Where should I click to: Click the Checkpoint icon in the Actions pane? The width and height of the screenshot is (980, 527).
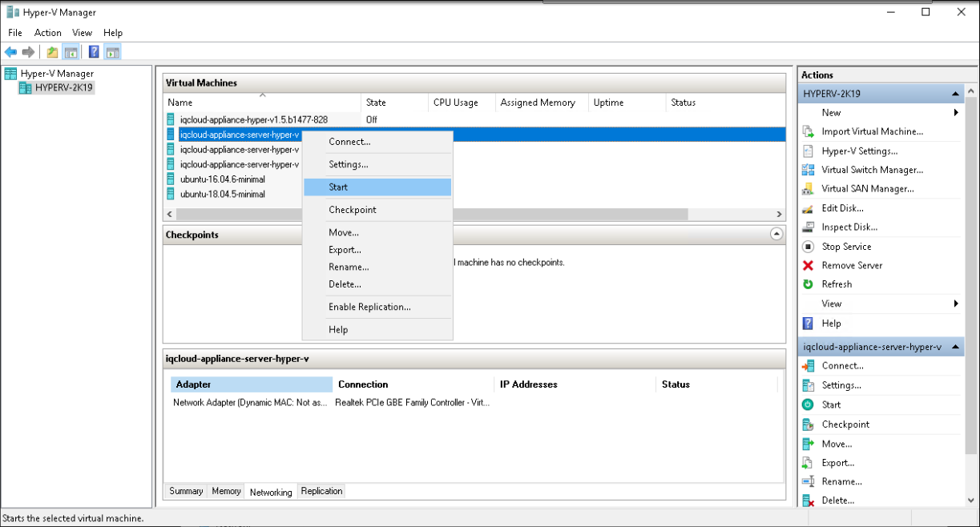tap(808, 424)
